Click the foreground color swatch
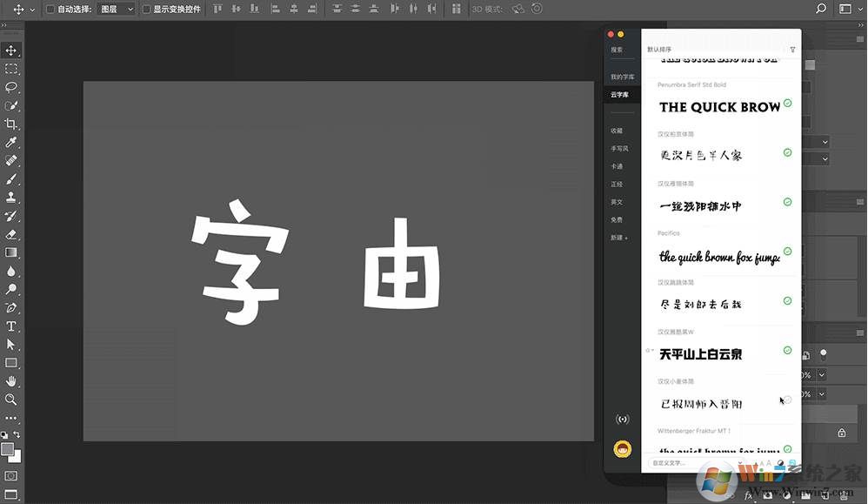This screenshot has height=504, width=868. [8, 449]
